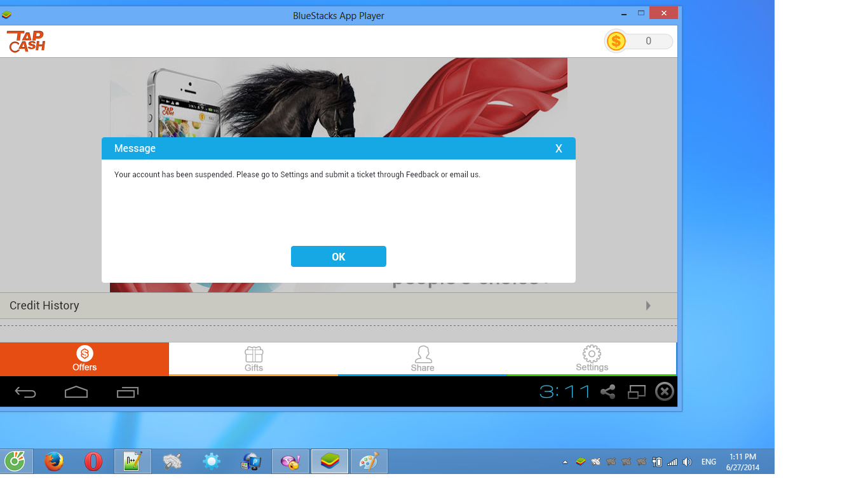
Task: Close the BlueStacks App Player window
Action: (663, 13)
